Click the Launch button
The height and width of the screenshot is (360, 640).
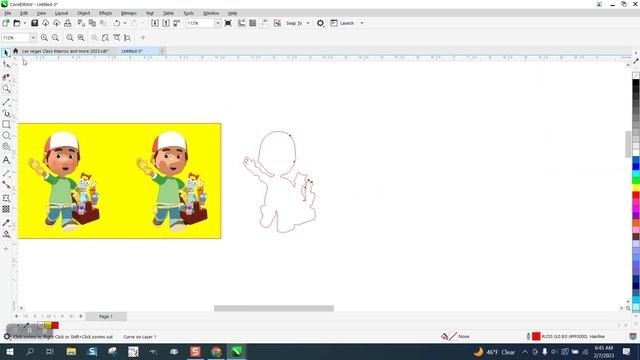point(342,23)
